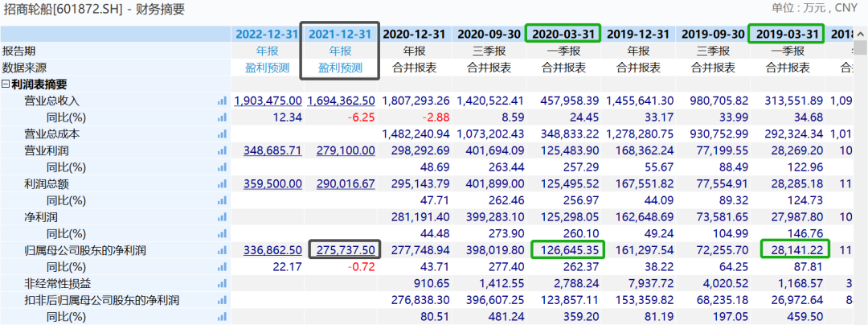The image size is (868, 325).
Task: Click cell value 1,807,293.26
Action: [x=416, y=101]
